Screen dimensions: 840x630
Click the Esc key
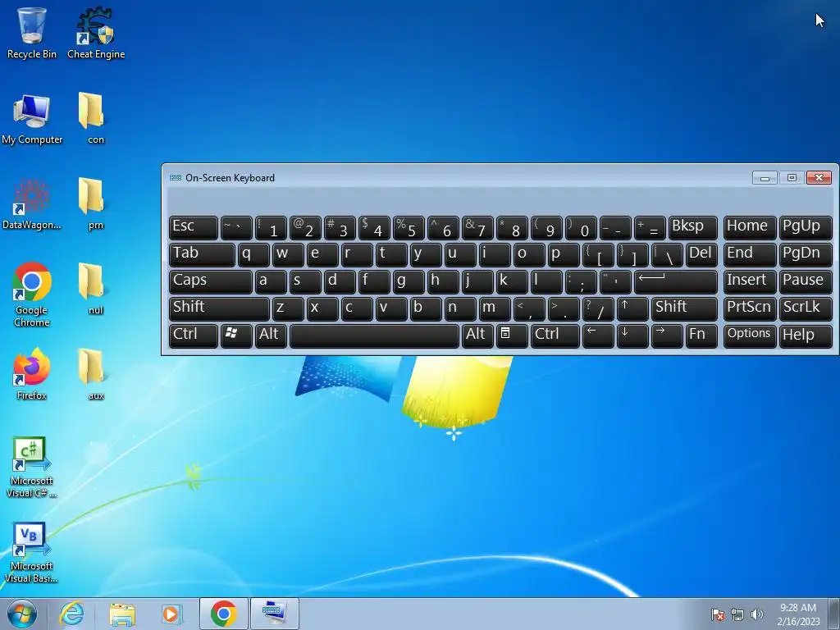(193, 228)
